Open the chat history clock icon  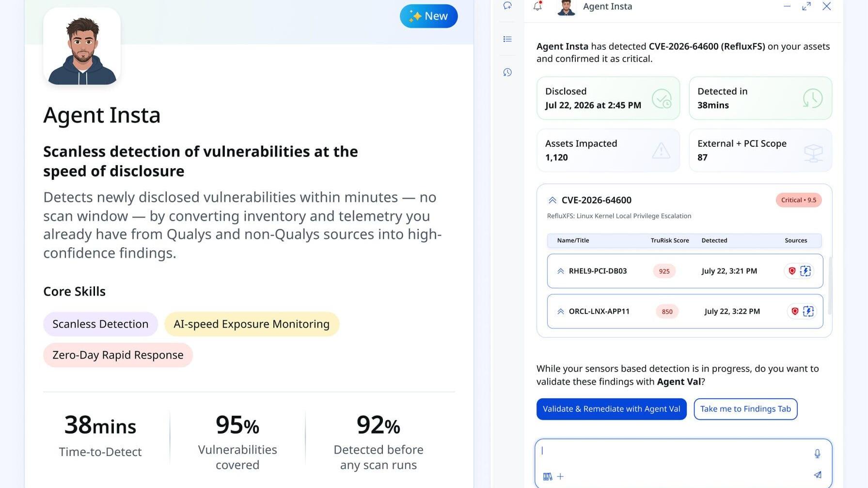(x=507, y=72)
